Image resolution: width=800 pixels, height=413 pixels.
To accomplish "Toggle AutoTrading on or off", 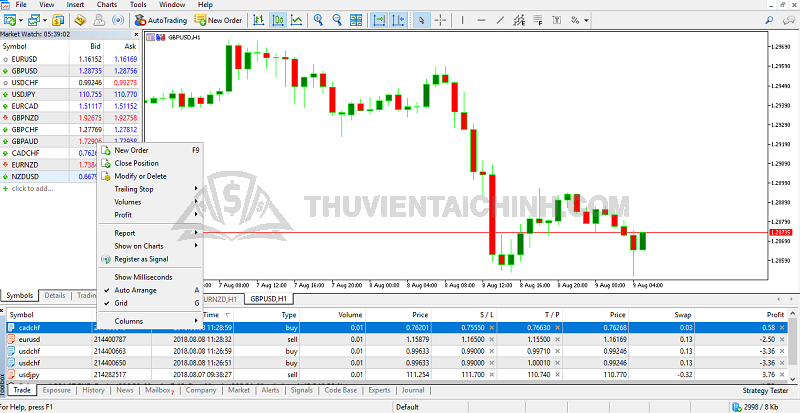I will pyautogui.click(x=161, y=20).
